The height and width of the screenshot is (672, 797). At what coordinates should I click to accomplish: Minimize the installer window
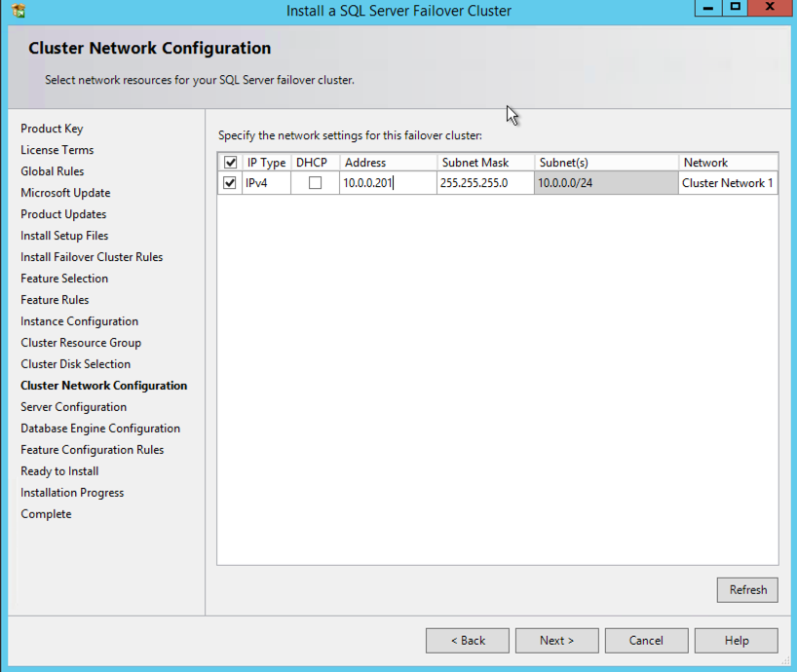coord(706,8)
